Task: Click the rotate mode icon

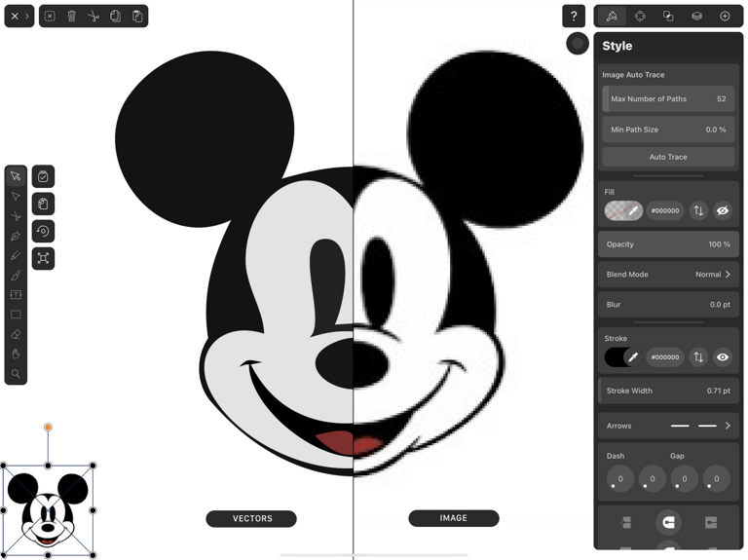Action: pos(43,232)
